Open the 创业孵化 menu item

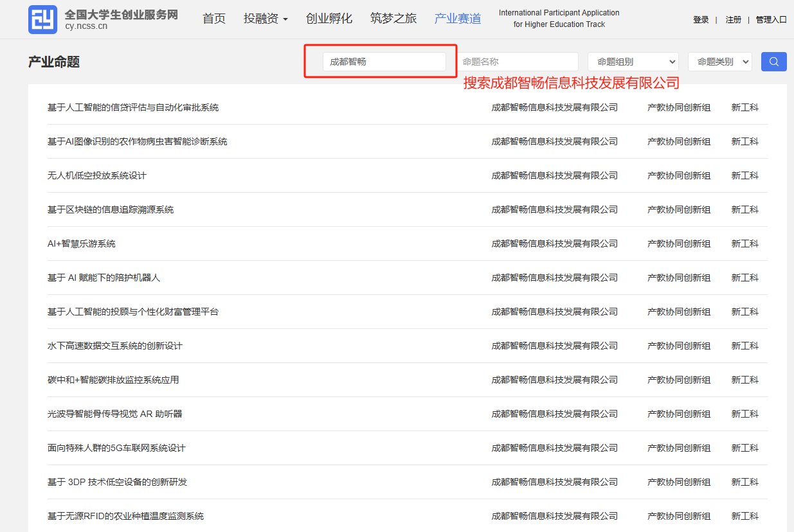pos(329,19)
